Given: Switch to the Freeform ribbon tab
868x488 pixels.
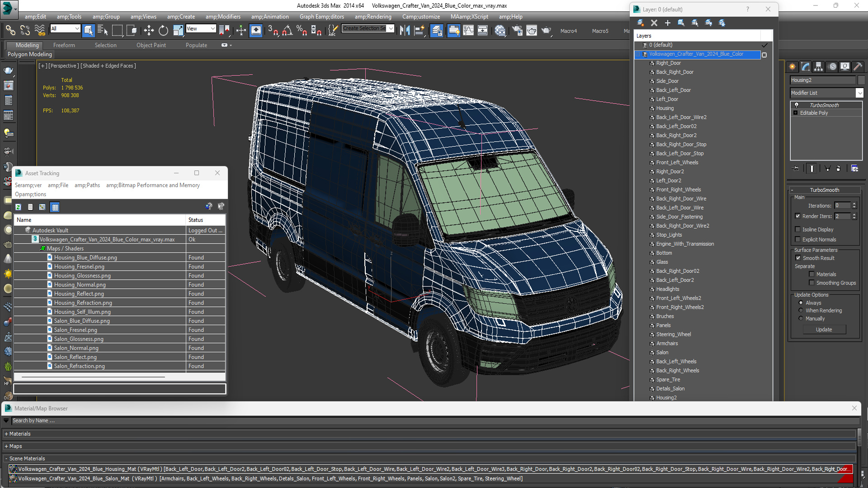Looking at the screenshot, I should tap(64, 45).
